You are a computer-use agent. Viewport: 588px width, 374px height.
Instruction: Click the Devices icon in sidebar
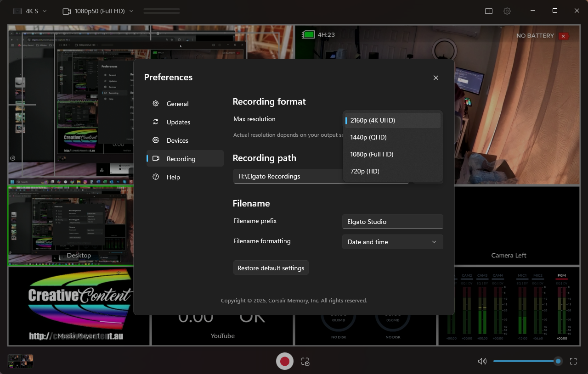coord(156,140)
